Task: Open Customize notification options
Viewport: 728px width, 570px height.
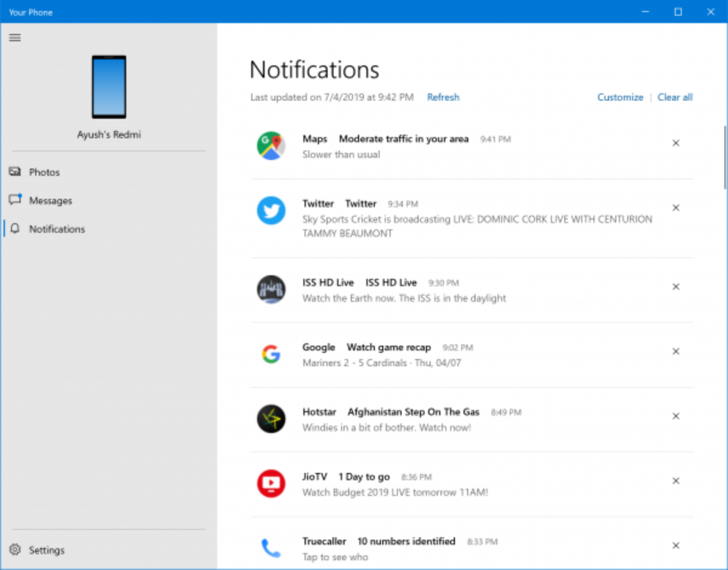Action: click(x=620, y=97)
